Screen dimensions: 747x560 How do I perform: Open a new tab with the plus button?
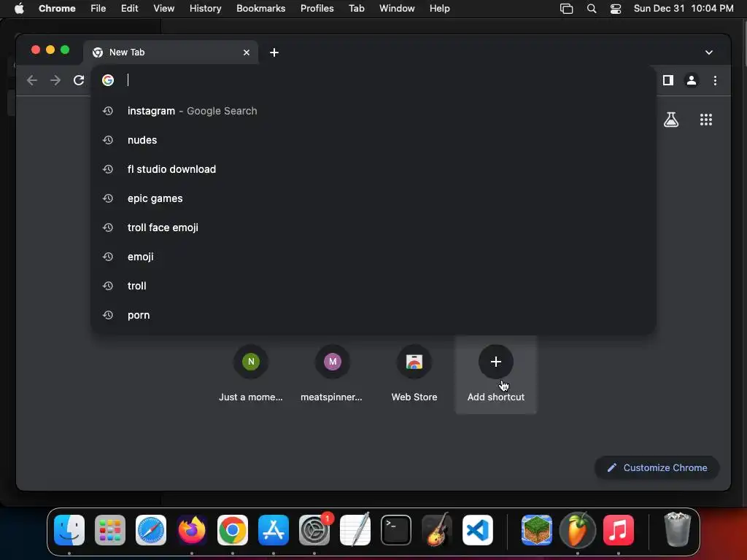274,52
